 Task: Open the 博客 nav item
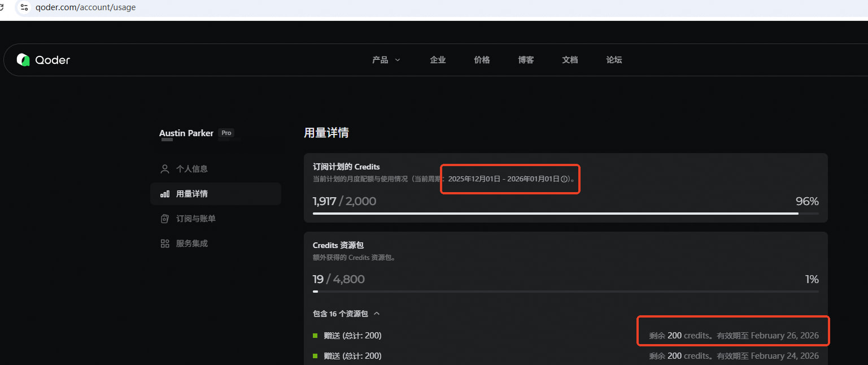pyautogui.click(x=526, y=60)
